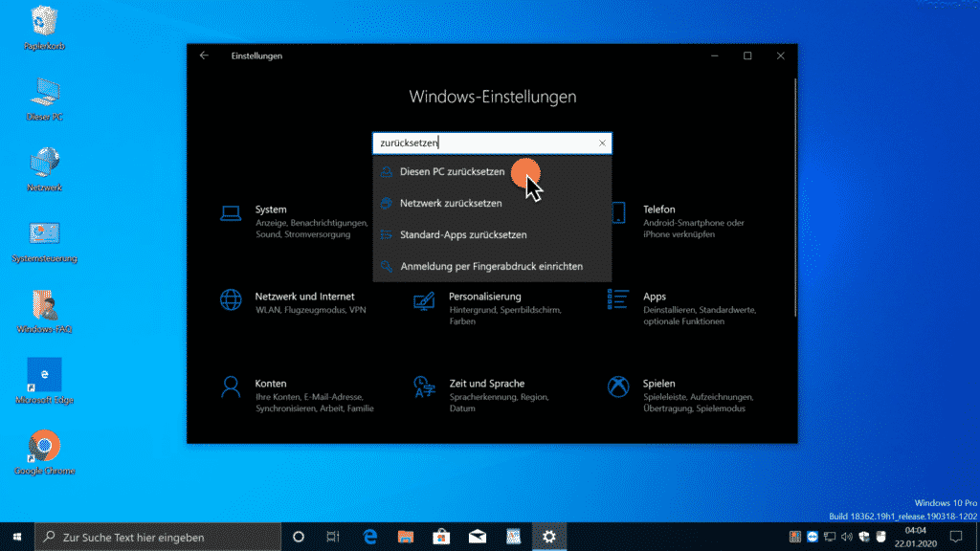Open the "Netzwerk und Internet" category
This screenshot has height=551, width=980.
click(294, 302)
